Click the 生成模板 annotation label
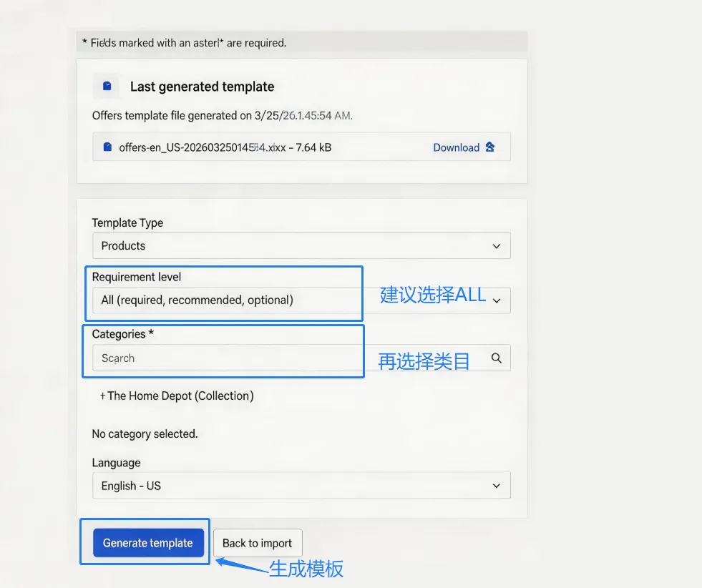The width and height of the screenshot is (702, 588). tap(306, 569)
